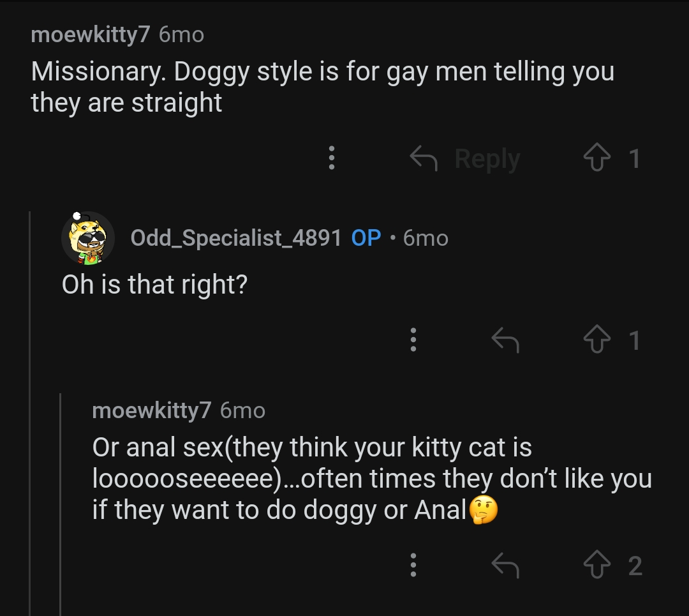Open the three-dot menu on the top comment
This screenshot has height=616, width=689.
pos(331,158)
